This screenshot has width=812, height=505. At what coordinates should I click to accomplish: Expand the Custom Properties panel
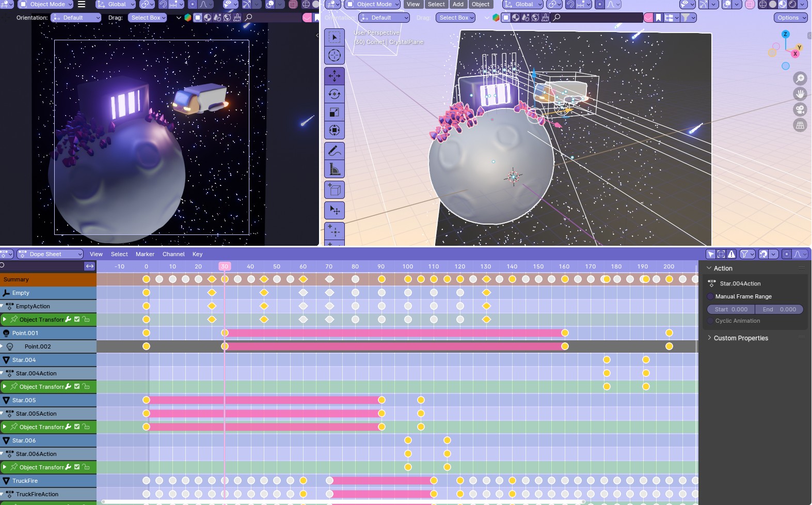[741, 338]
